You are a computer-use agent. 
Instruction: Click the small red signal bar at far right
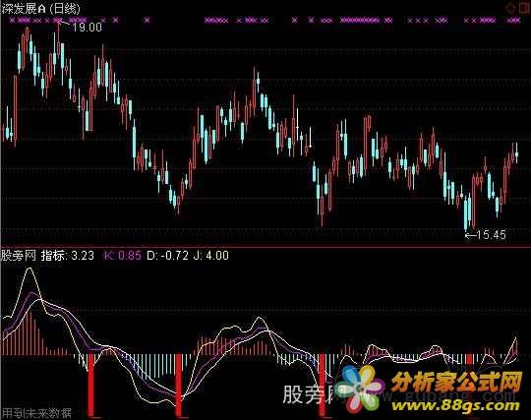click(469, 359)
